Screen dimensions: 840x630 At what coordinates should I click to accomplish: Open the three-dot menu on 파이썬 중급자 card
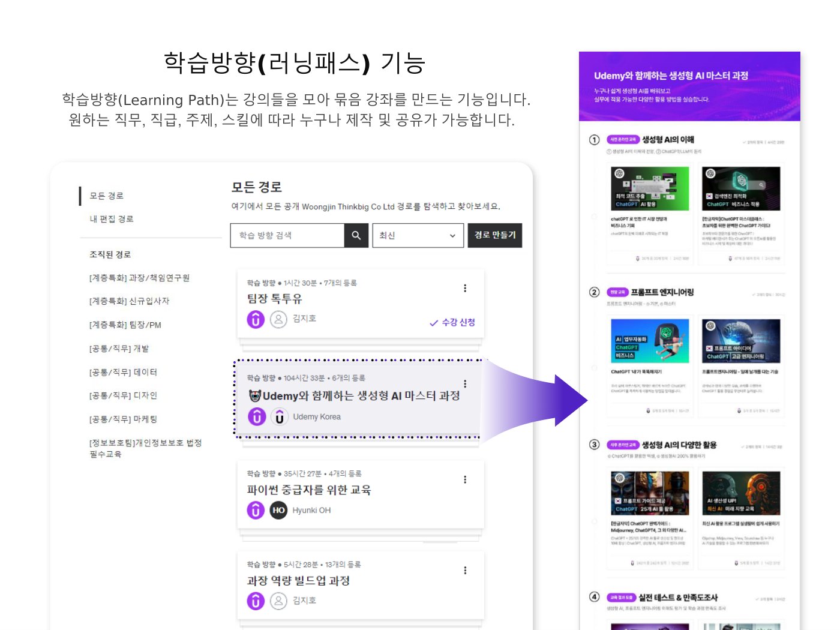click(465, 479)
